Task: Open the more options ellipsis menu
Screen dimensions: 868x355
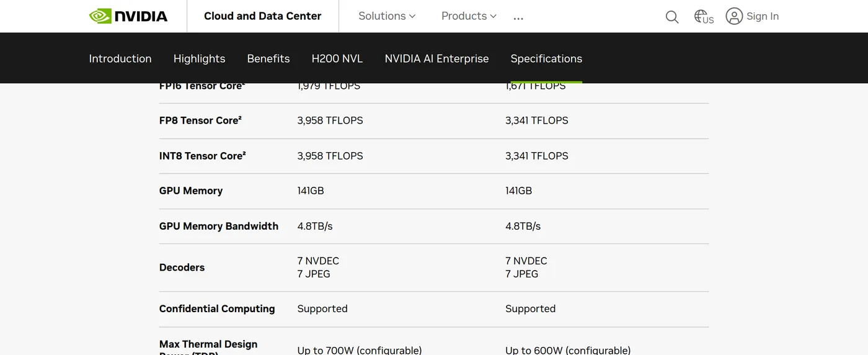Action: 518,17
